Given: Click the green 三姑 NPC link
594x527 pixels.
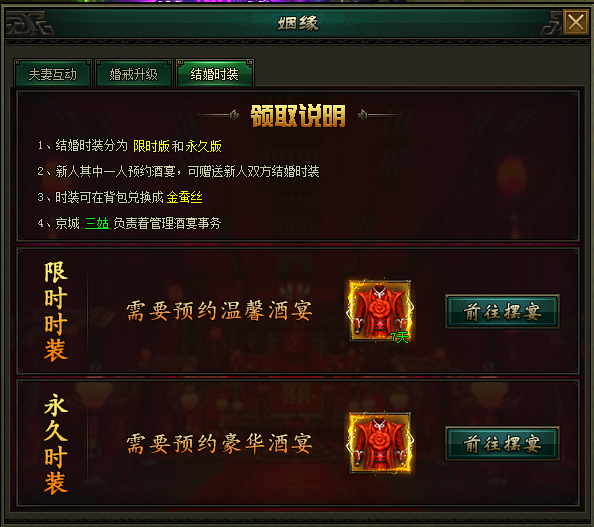Looking at the screenshot, I should pyautogui.click(x=97, y=223).
